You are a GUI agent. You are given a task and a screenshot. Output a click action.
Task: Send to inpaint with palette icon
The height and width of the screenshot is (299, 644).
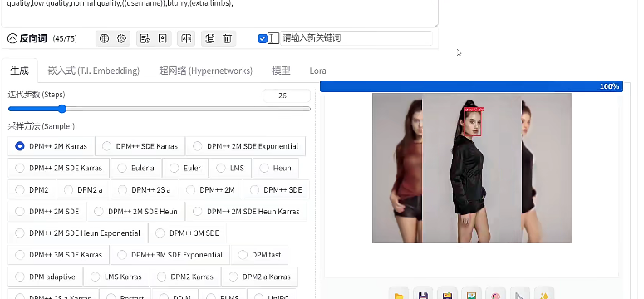point(496,295)
